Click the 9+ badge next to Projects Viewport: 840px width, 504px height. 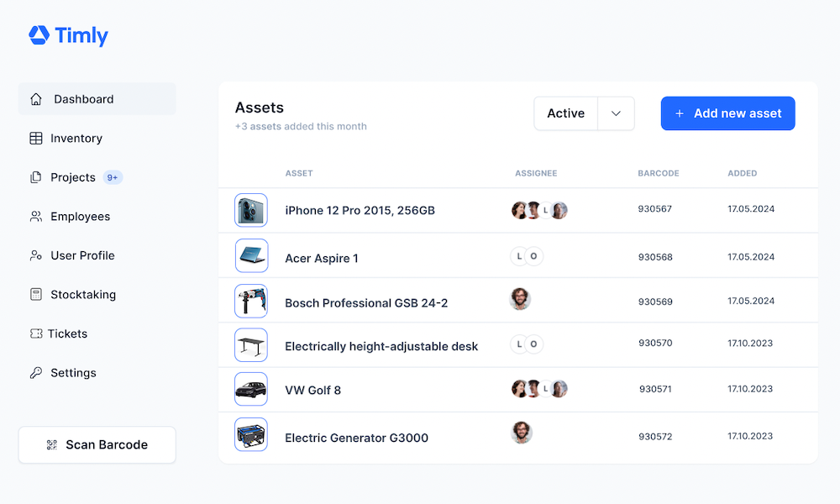113,177
